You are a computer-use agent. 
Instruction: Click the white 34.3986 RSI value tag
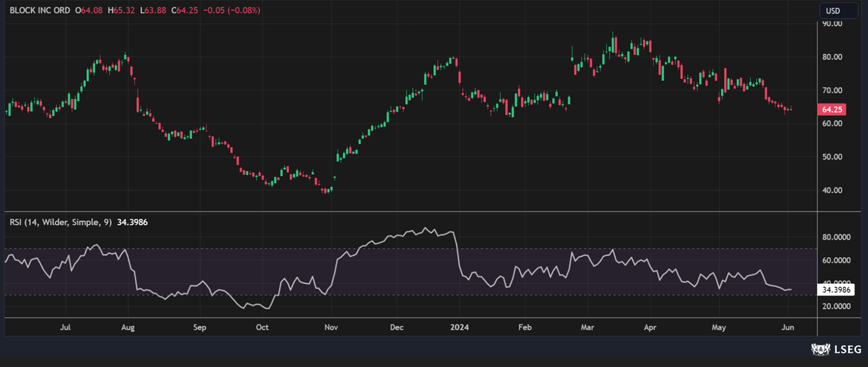(x=837, y=290)
